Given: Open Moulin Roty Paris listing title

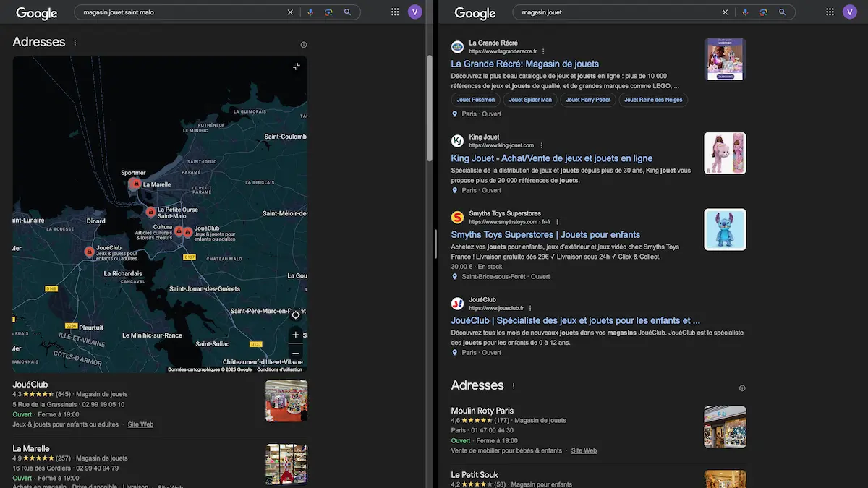Looking at the screenshot, I should [x=482, y=411].
